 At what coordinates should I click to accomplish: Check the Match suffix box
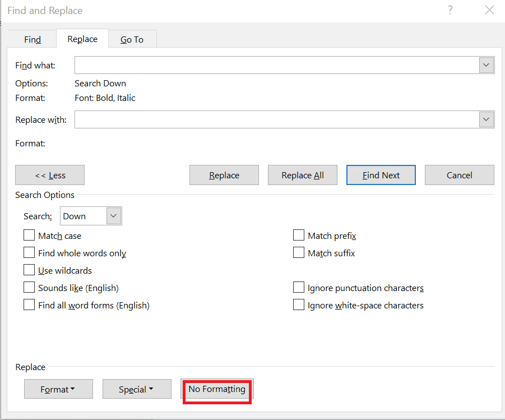point(299,253)
